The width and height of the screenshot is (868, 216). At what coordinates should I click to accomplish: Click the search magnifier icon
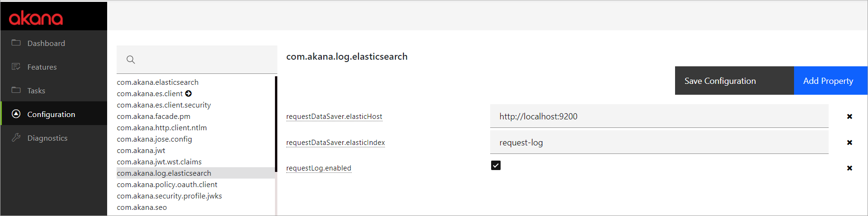[131, 60]
